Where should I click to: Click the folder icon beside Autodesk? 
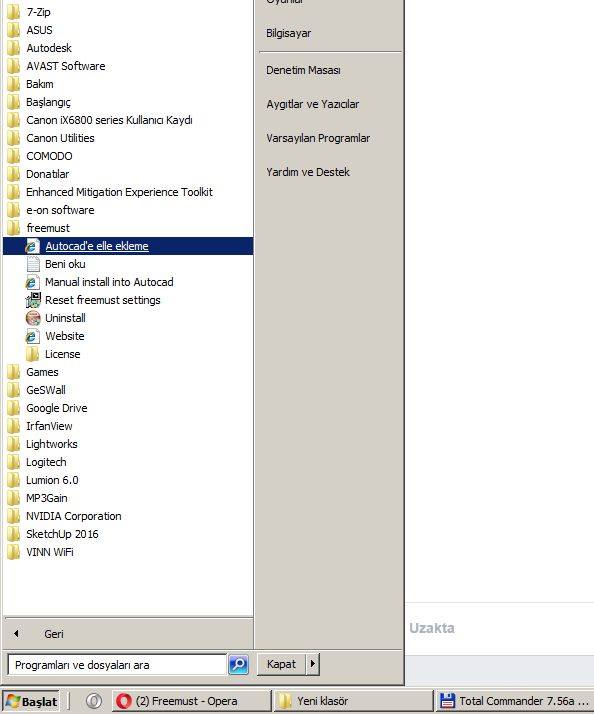14,48
